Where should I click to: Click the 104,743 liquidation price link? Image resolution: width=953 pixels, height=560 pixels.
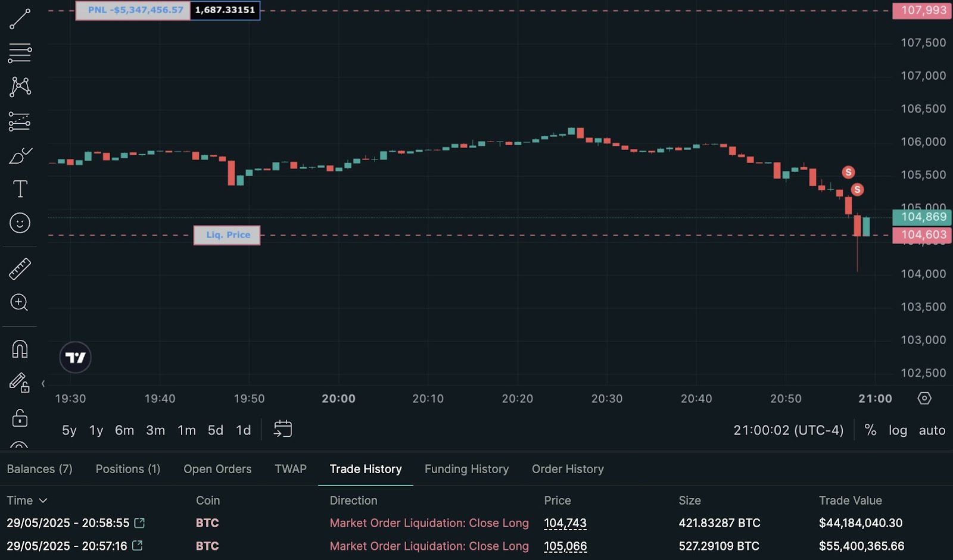click(x=565, y=523)
